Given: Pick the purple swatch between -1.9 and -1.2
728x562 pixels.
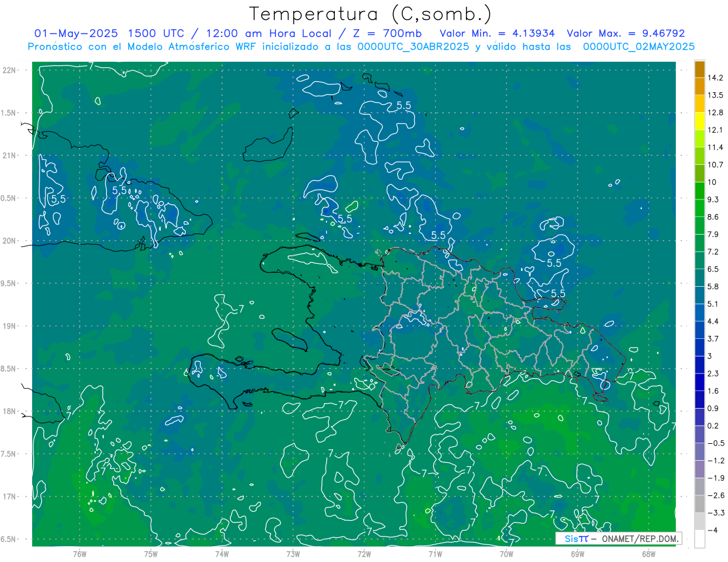Looking at the screenshot, I should coord(699,469).
